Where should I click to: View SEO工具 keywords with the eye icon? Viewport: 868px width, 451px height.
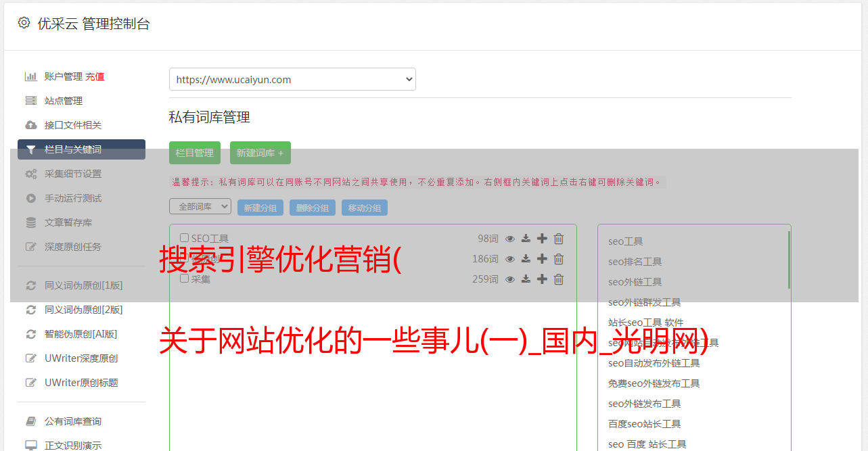(510, 239)
